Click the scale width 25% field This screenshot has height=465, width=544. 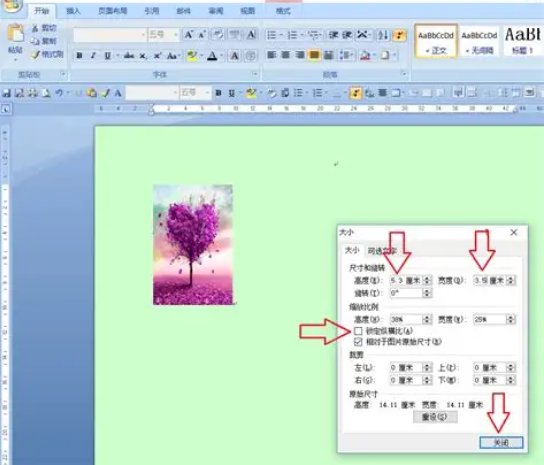(490, 319)
